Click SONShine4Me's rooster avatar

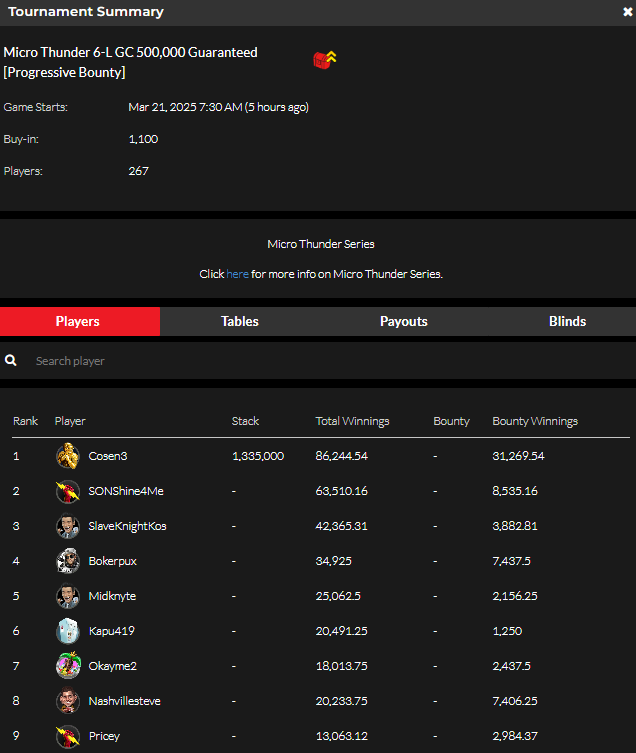(x=68, y=491)
